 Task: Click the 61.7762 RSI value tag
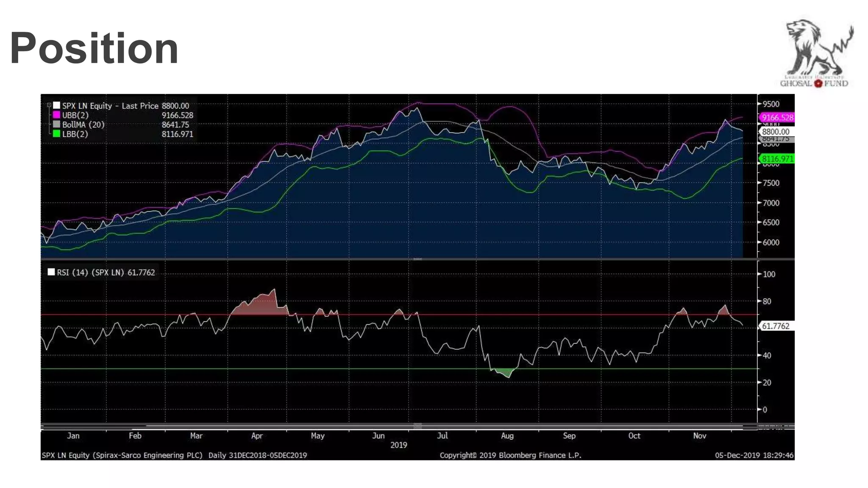[x=776, y=326]
